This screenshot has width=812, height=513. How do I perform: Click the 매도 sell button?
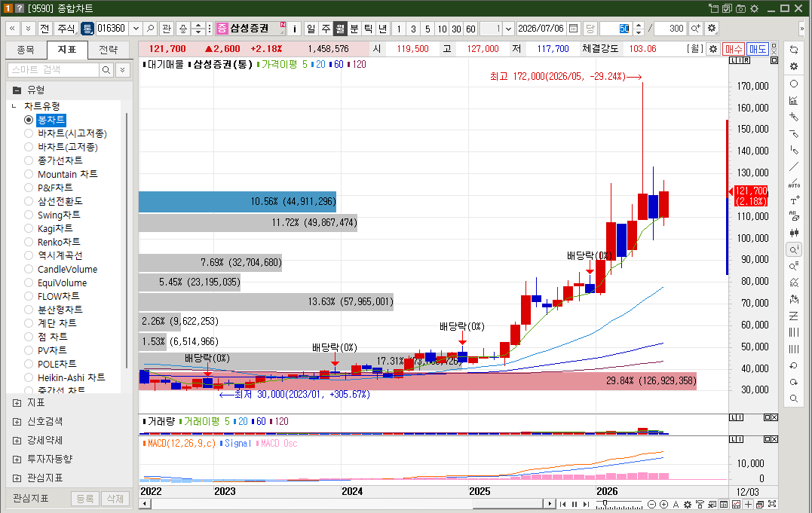tap(757, 49)
